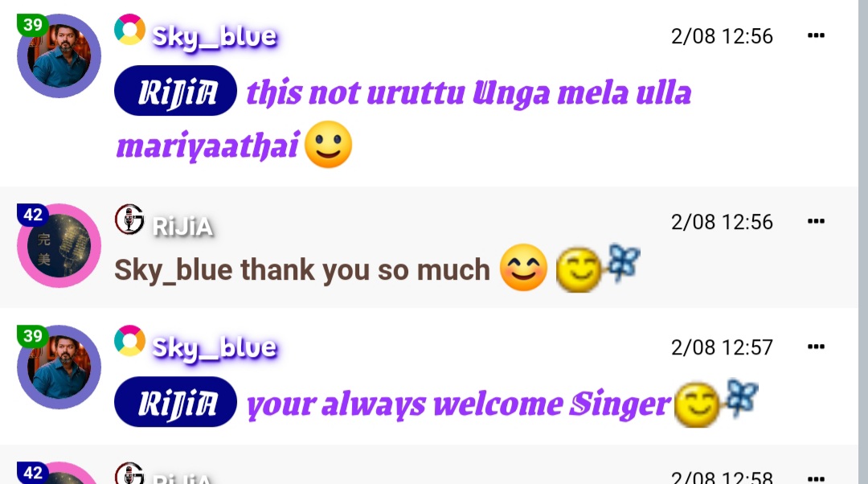Open Sky_blue avatar in 12:57 message

59,367
